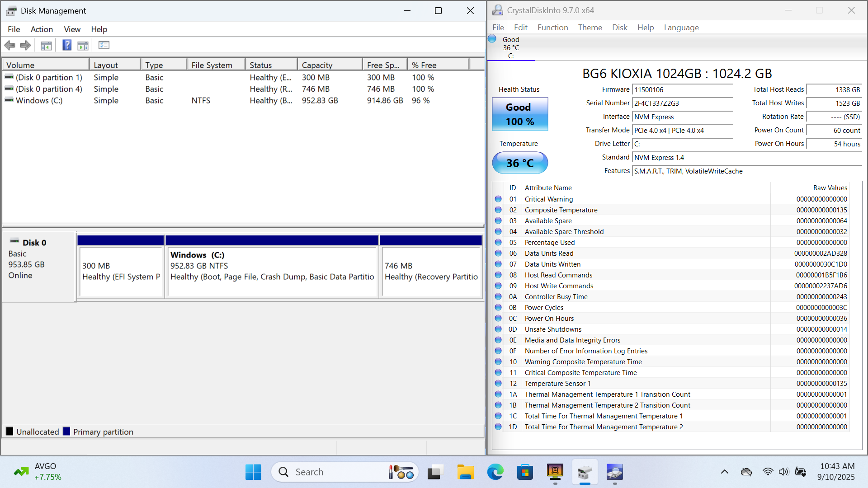The image size is (868, 488).
Task: Sort volumes by the Capacity column header
Action: [330, 65]
